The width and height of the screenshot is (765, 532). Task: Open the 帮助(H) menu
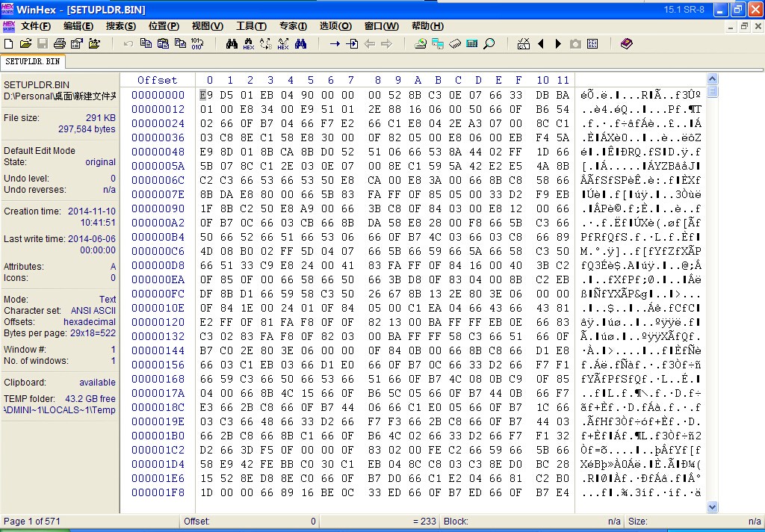point(427,26)
